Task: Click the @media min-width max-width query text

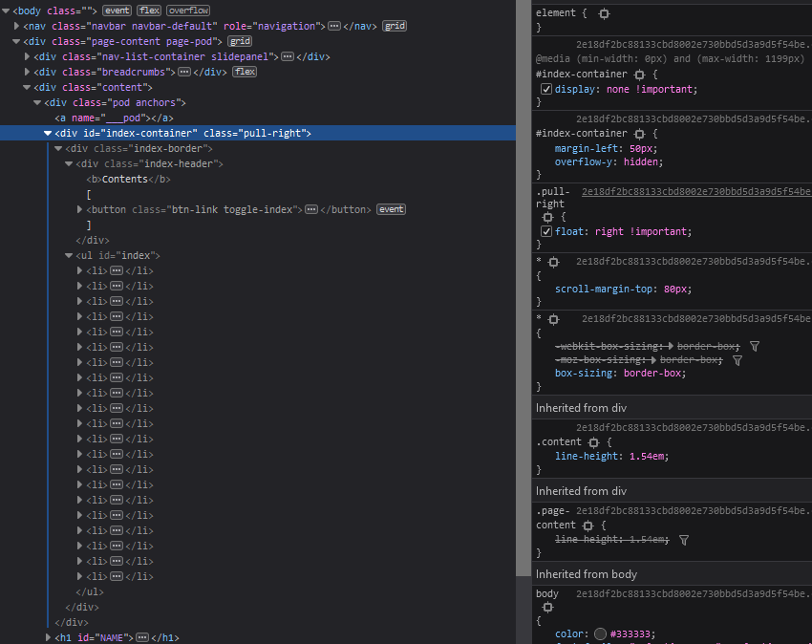Action: pos(670,59)
